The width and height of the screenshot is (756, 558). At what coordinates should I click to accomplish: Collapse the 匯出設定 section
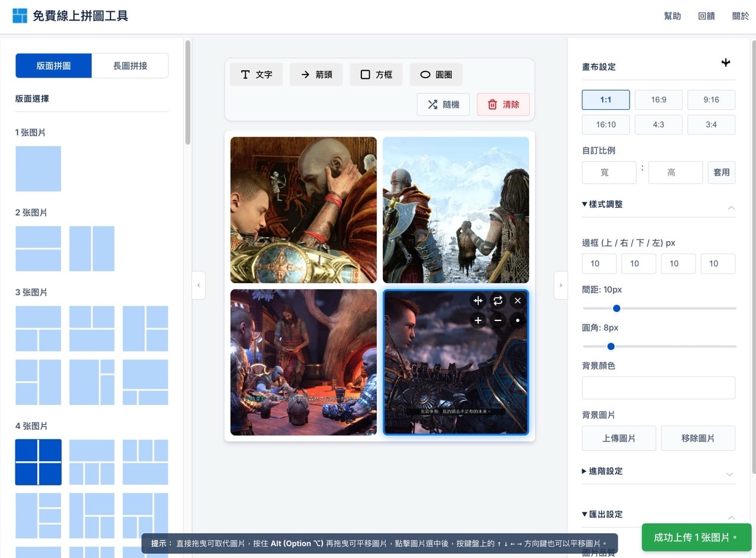click(659, 514)
